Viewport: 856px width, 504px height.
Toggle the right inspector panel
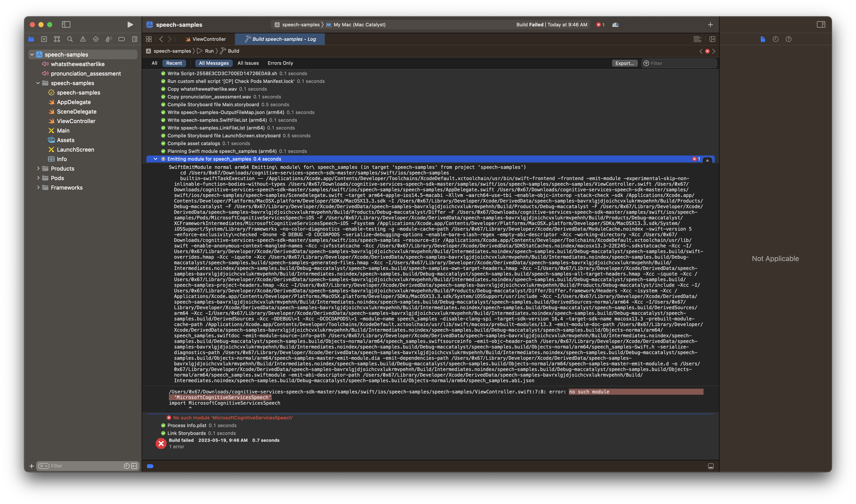pos(822,24)
